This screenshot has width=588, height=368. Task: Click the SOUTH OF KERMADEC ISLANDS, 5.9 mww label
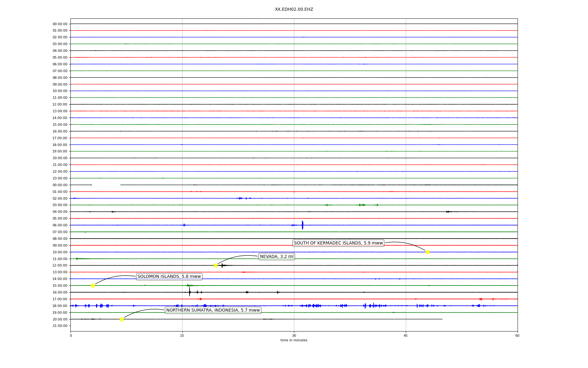(x=338, y=243)
